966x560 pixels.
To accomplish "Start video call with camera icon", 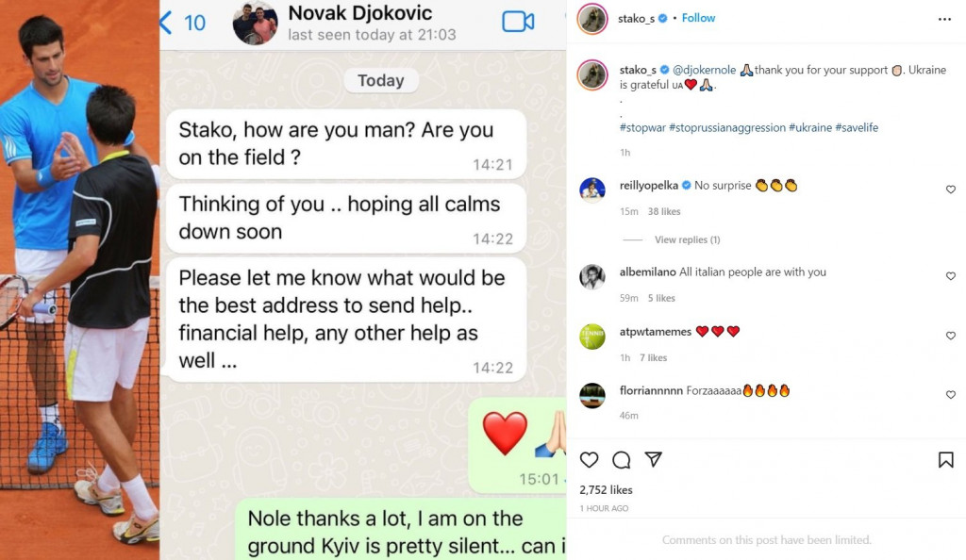I will point(518,22).
